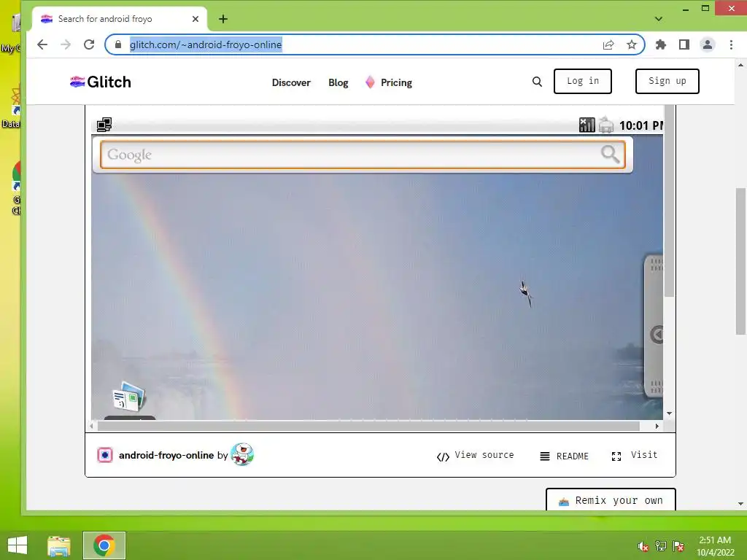Click the Glitch search magnifier

click(x=537, y=82)
